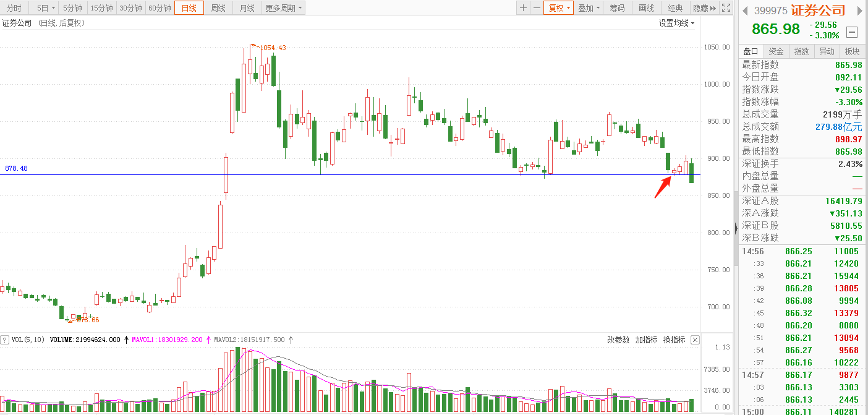Open the 叠加 overlay dropdown
868x415 pixels.
[x=589, y=8]
